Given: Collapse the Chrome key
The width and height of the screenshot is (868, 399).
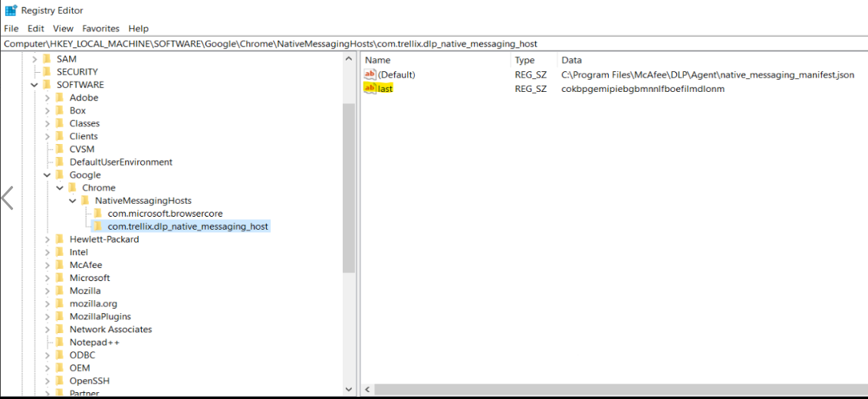Looking at the screenshot, I should click(60, 188).
